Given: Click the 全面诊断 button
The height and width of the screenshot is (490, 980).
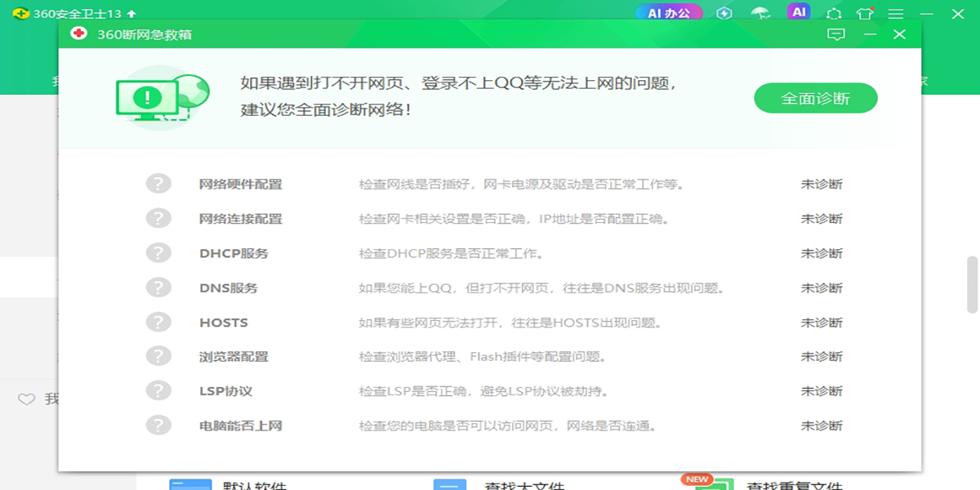Looking at the screenshot, I should (x=816, y=97).
